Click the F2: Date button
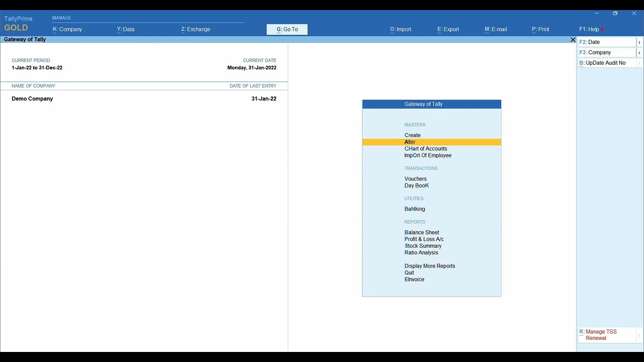 click(607, 42)
